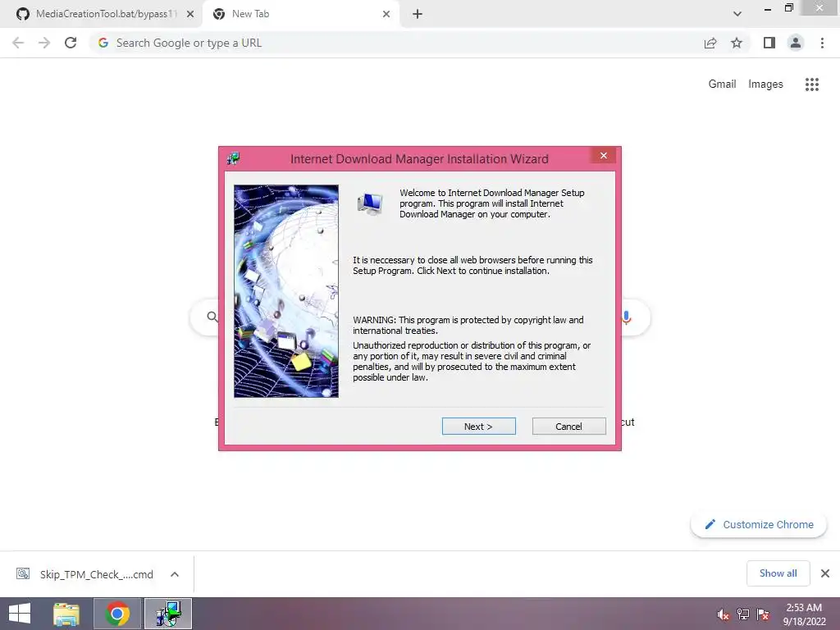Image resolution: width=840 pixels, height=630 pixels.
Task: Close the New Tab tab
Action: click(x=386, y=14)
